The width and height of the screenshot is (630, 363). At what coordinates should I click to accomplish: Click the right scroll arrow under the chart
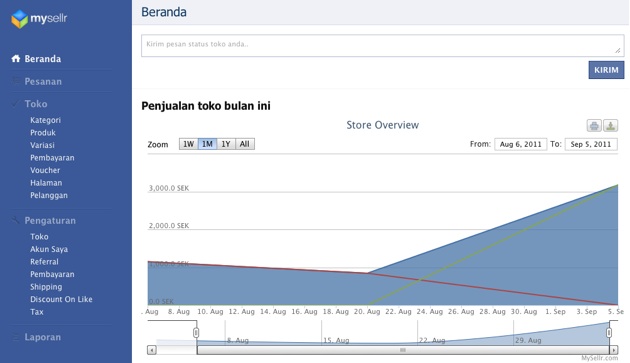point(614,350)
